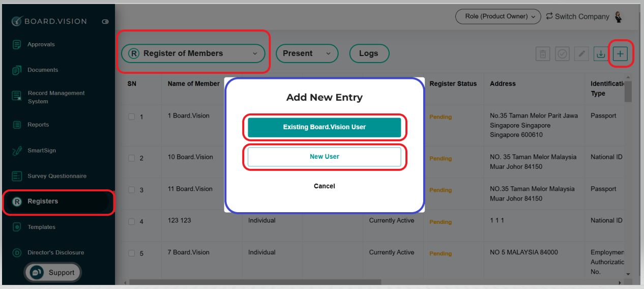Open the user profile avatar

[x=619, y=17]
